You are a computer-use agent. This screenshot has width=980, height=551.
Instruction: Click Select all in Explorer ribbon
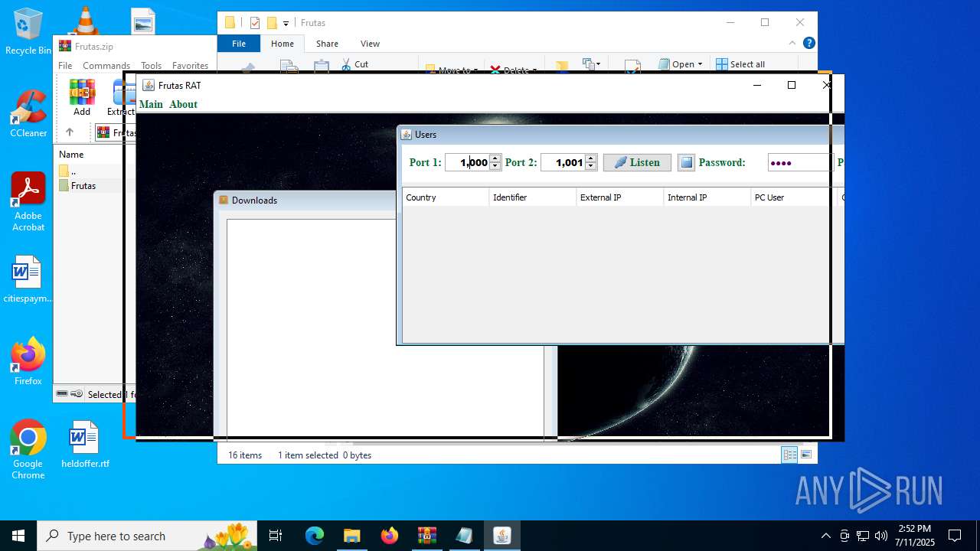tap(740, 64)
